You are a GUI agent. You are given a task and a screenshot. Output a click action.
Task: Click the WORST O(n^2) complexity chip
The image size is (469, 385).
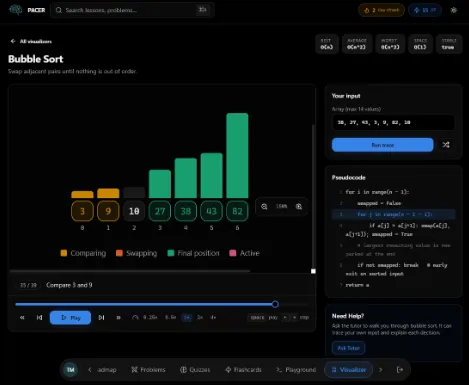[x=390, y=44]
